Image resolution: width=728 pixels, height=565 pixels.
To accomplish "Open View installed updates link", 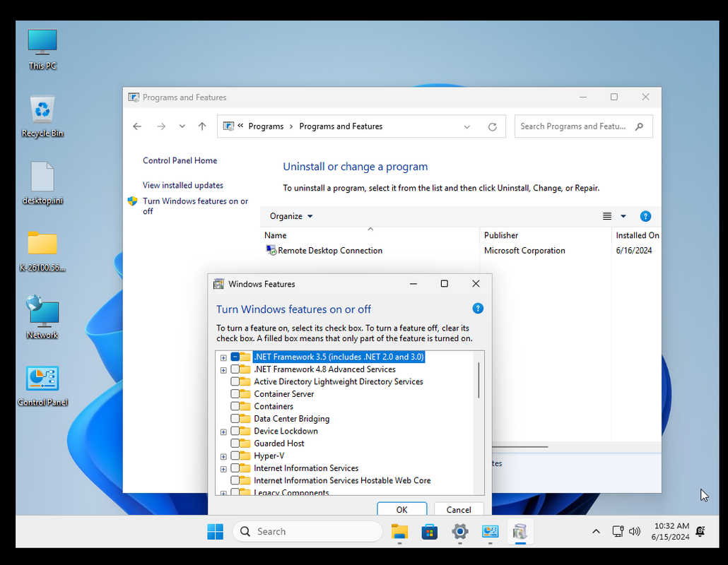I will click(183, 185).
